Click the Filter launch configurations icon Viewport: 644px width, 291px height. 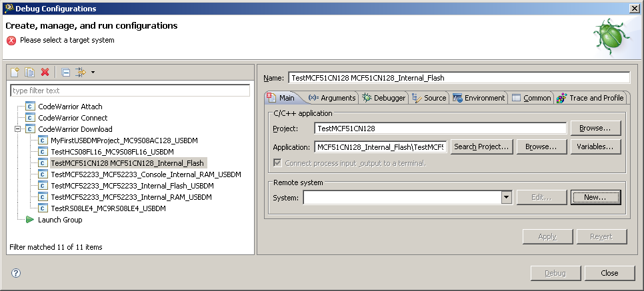tap(81, 72)
